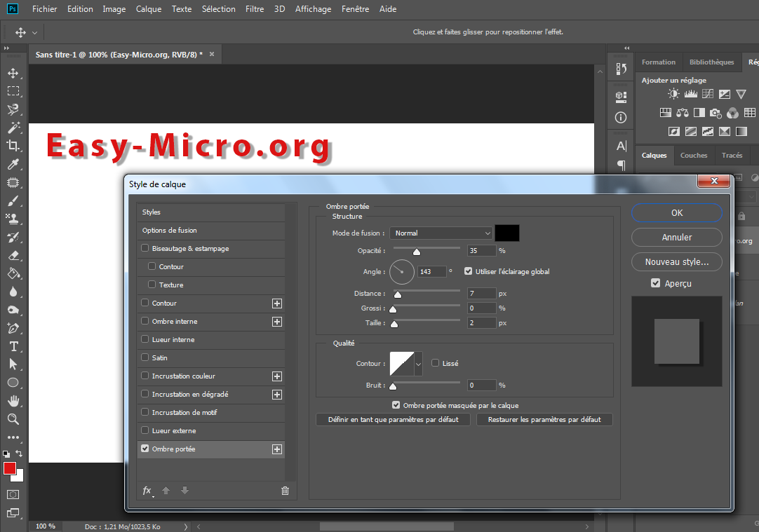Select the Zoom magnifier tool
The width and height of the screenshot is (759, 532).
[x=13, y=419]
